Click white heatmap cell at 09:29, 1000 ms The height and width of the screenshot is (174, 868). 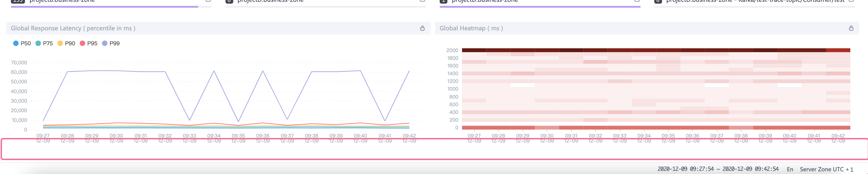[523, 85]
